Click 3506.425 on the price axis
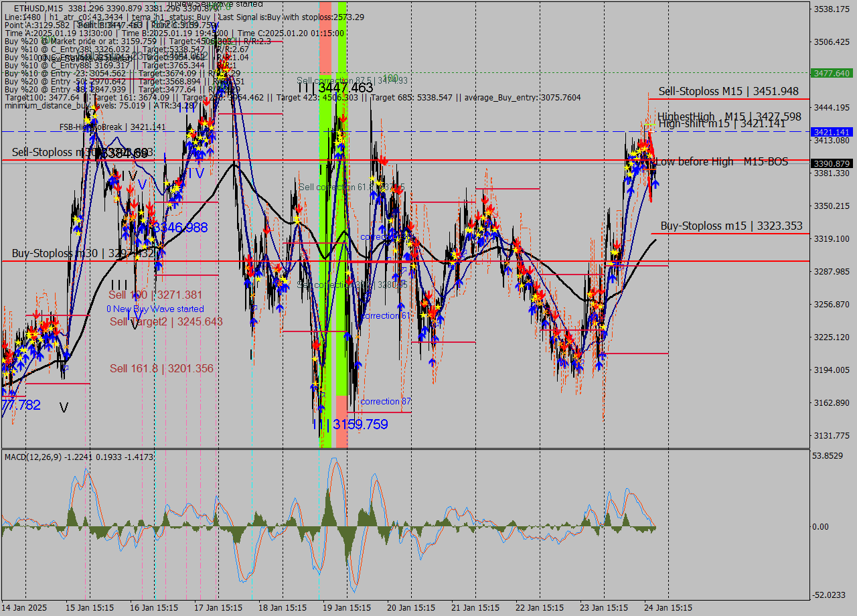Image resolution: width=857 pixels, height=616 pixels. tap(831, 42)
